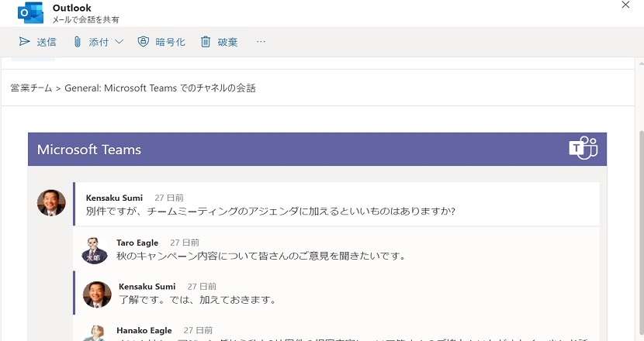Click the scrollbar up arrow

pos(641,64)
